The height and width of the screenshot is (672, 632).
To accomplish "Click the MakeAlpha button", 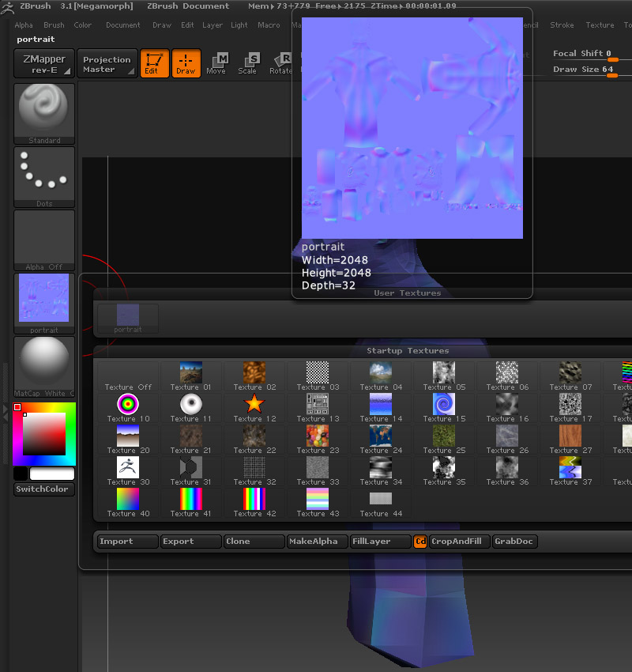I will point(318,542).
